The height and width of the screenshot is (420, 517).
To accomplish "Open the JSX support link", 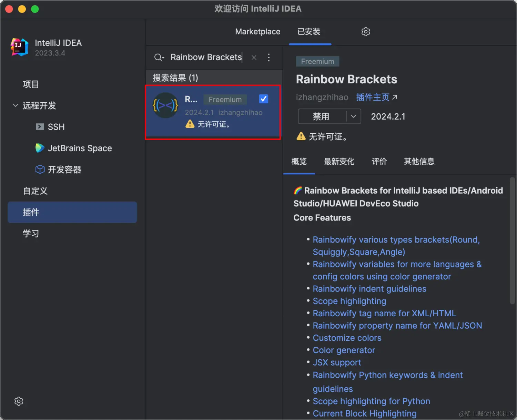I will [337, 362].
